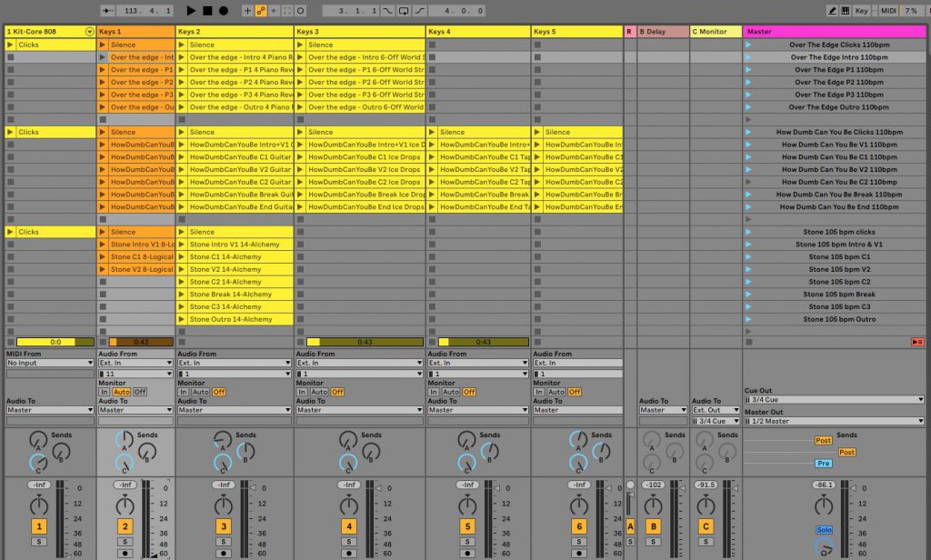931x560 pixels.
Task: Click the transport Stop button
Action: [207, 11]
